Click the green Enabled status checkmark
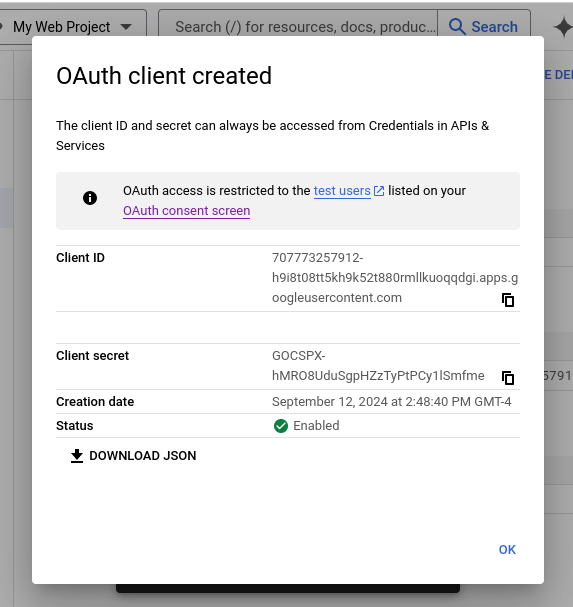The height and width of the screenshot is (607, 573). 281,426
